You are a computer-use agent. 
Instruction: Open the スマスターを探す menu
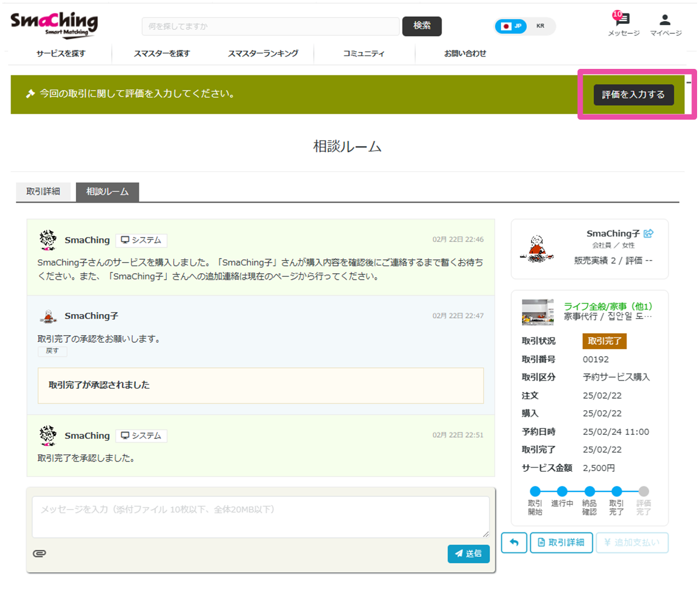click(x=162, y=54)
